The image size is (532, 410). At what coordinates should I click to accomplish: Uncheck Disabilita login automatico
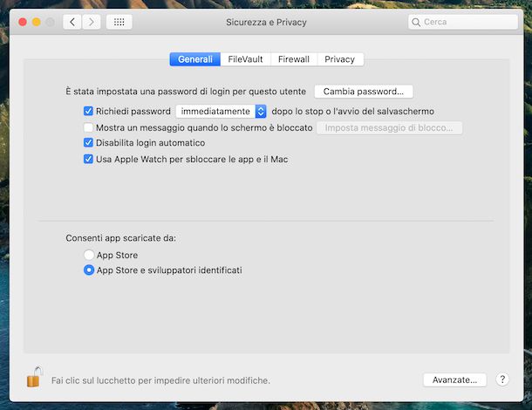88,142
